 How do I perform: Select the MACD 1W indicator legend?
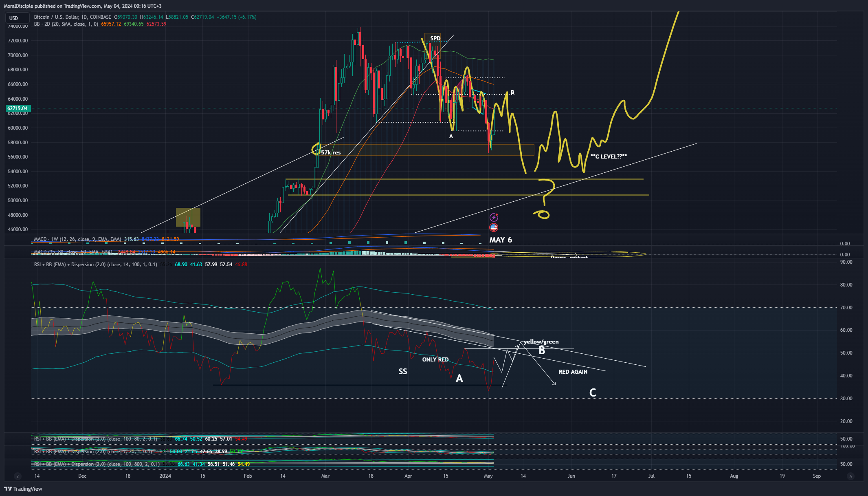(77, 239)
